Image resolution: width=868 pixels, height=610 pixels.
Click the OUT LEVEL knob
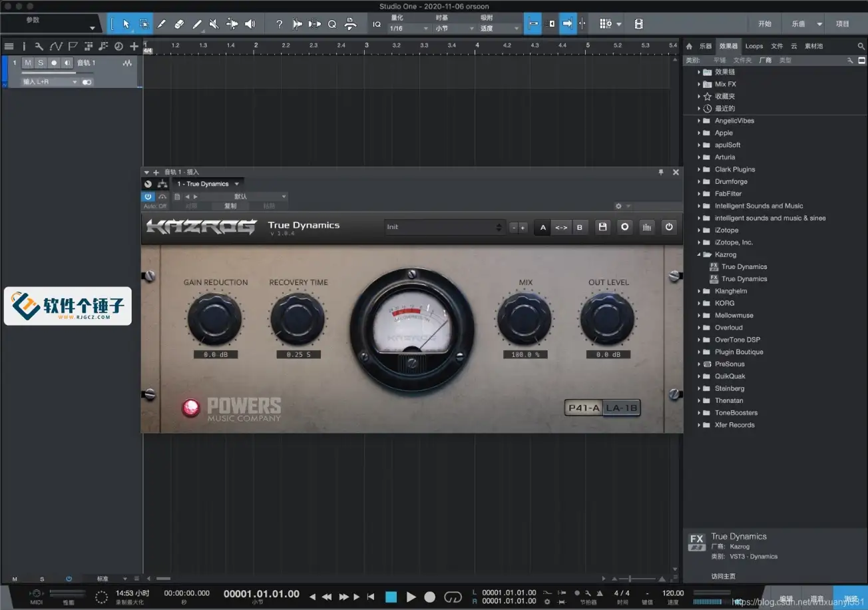608,319
